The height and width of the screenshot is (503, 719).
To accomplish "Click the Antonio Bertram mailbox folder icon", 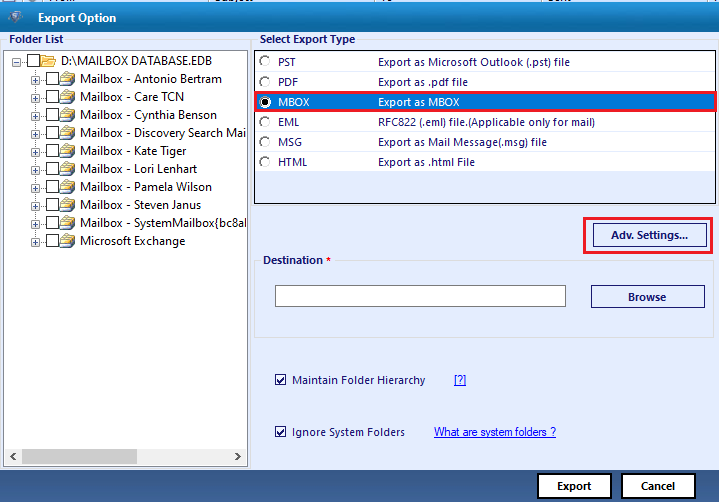I will point(67,79).
